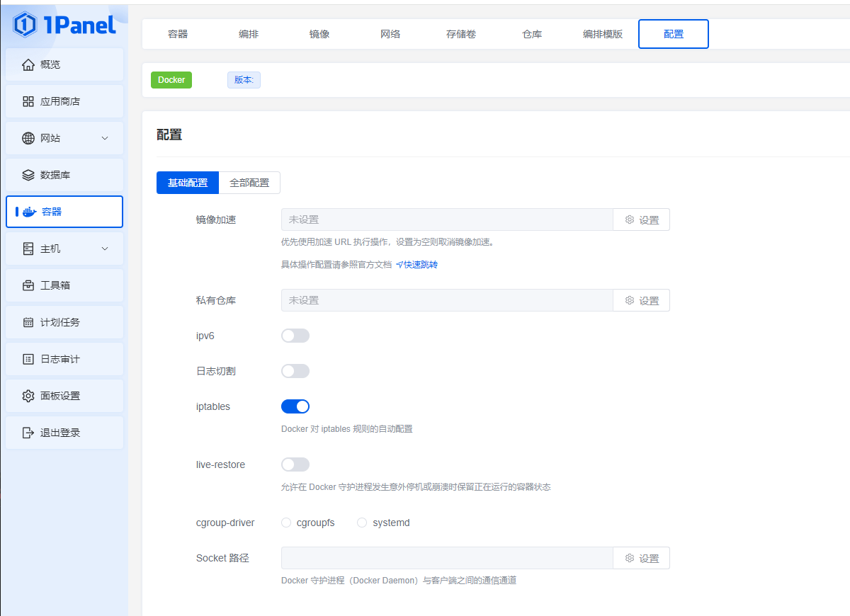
Task: Click the gear icon in Socket 路径 row
Action: coord(629,559)
